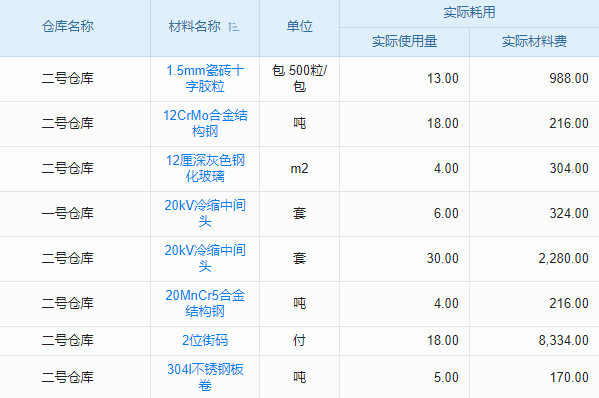The width and height of the screenshot is (599, 398).
Task: Select the 单位 column header
Action: click(300, 26)
